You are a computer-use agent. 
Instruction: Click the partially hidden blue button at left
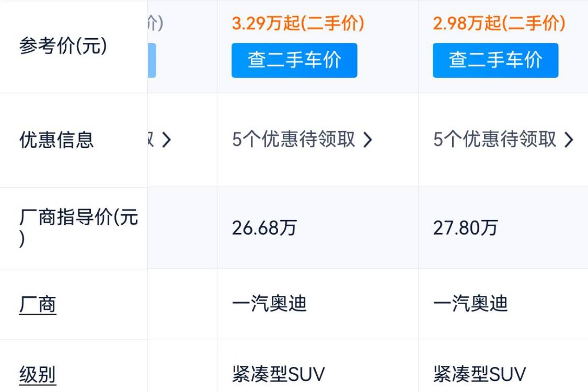pos(152,61)
